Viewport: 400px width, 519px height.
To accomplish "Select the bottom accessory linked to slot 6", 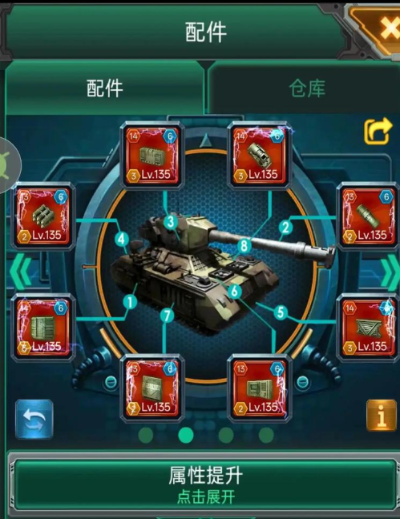I will click(259, 388).
